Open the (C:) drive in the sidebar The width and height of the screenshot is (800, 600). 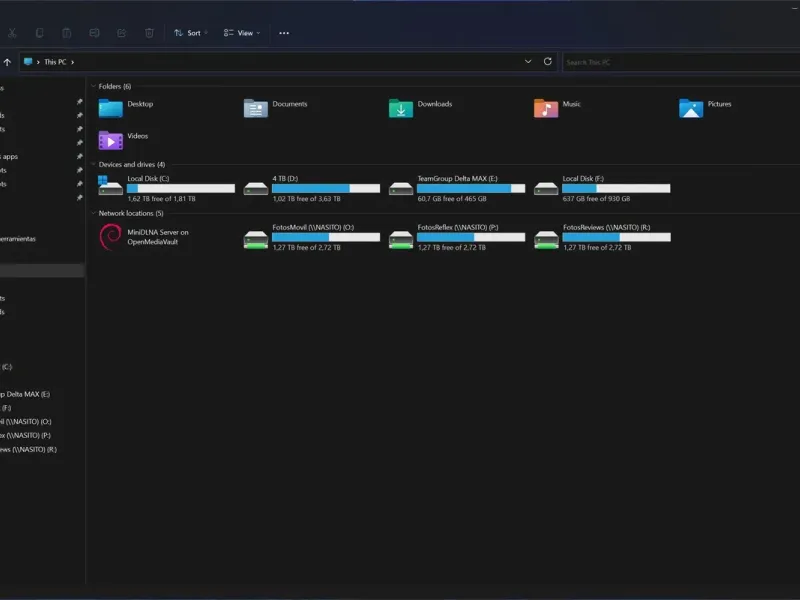point(7,367)
